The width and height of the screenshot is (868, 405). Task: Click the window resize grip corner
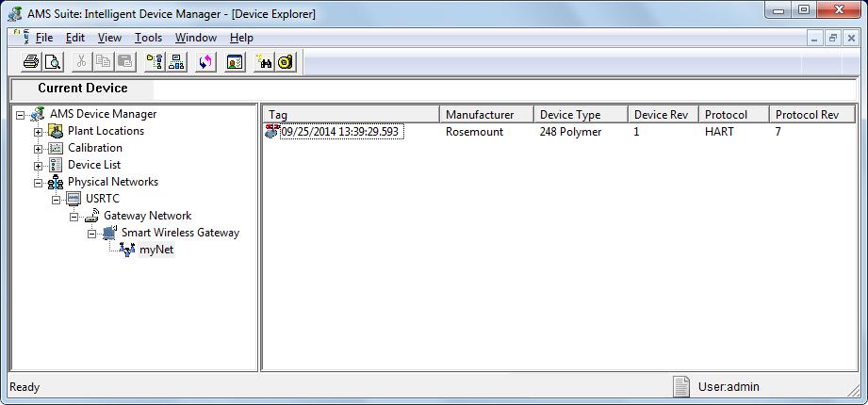[853, 391]
